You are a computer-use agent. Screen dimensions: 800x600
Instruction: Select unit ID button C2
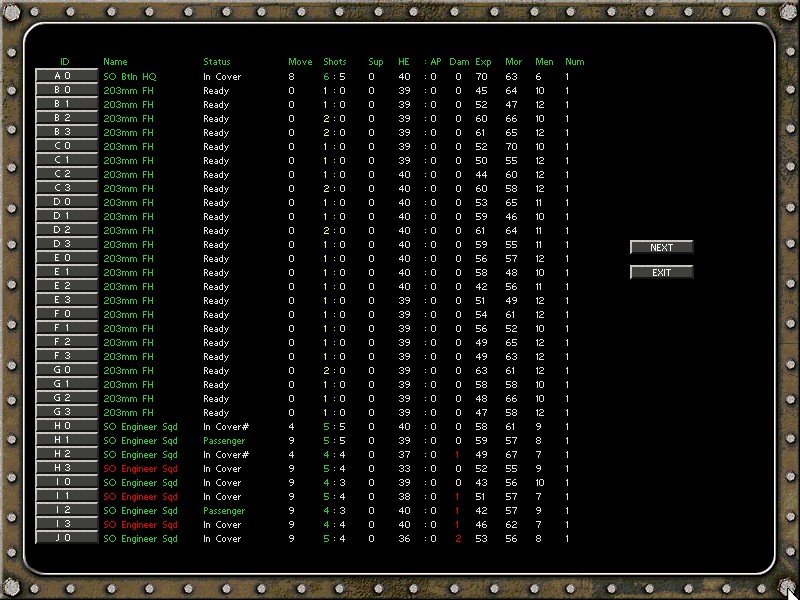66,174
